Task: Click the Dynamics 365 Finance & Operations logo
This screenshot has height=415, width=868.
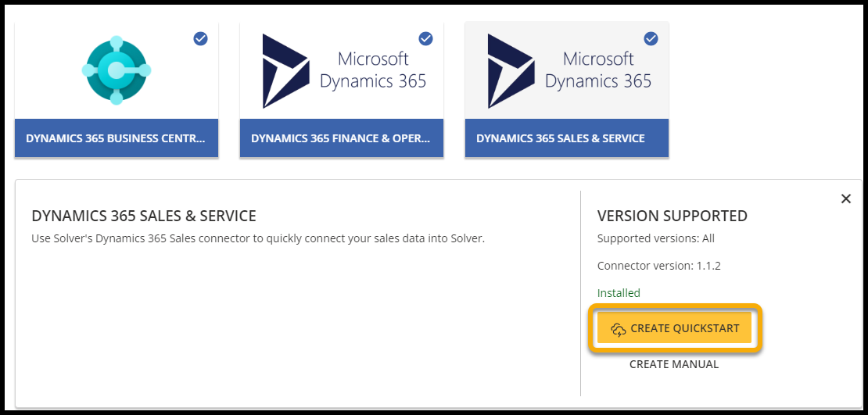Action: coord(287,70)
